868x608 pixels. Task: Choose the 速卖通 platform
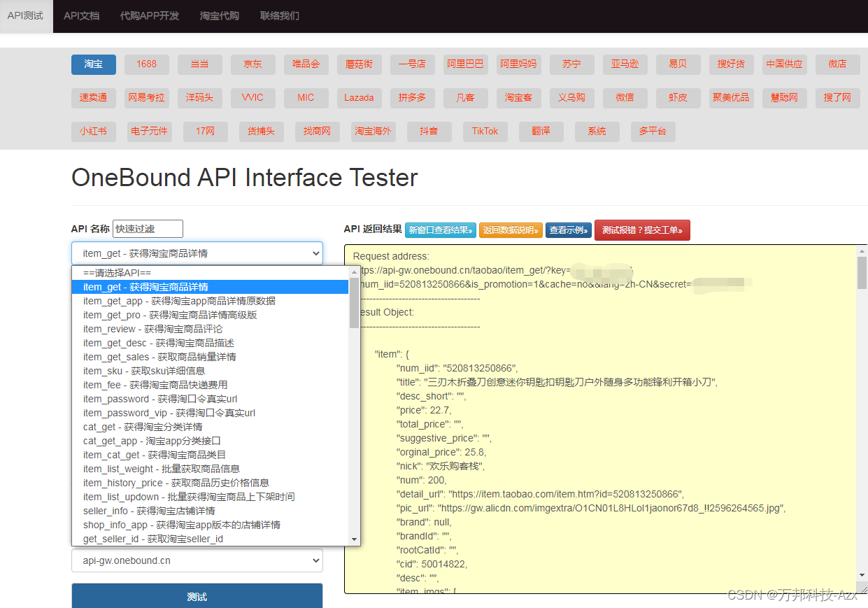pyautogui.click(x=94, y=98)
